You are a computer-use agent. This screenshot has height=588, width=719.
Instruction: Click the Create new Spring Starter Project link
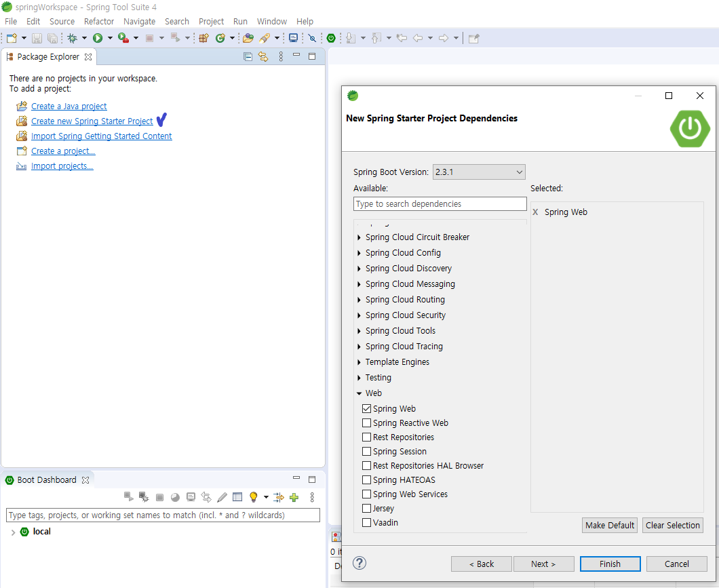click(x=92, y=121)
